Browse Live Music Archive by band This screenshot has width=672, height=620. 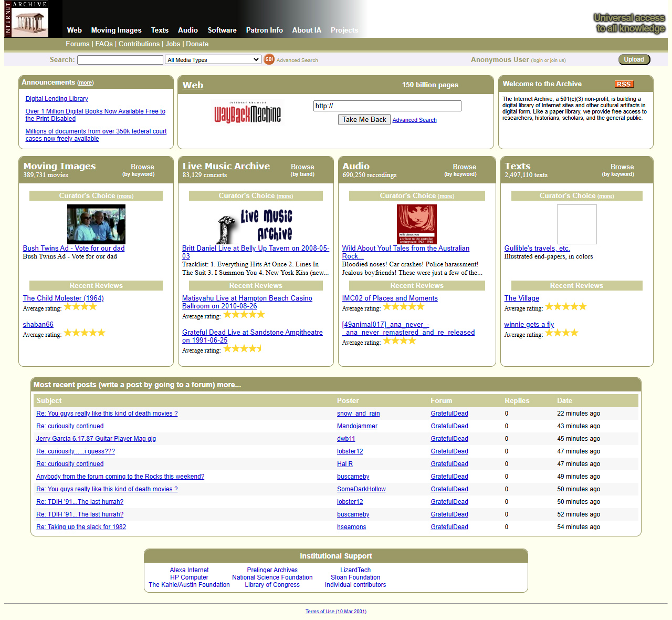point(302,167)
